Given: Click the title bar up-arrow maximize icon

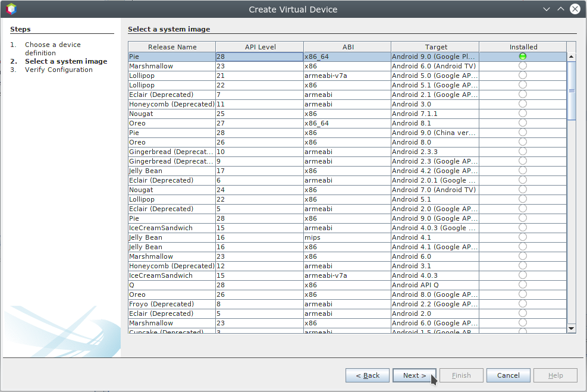Looking at the screenshot, I should [561, 9].
